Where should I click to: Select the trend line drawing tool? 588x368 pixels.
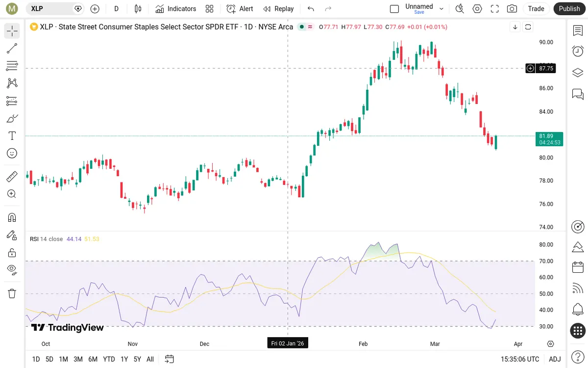[12, 48]
